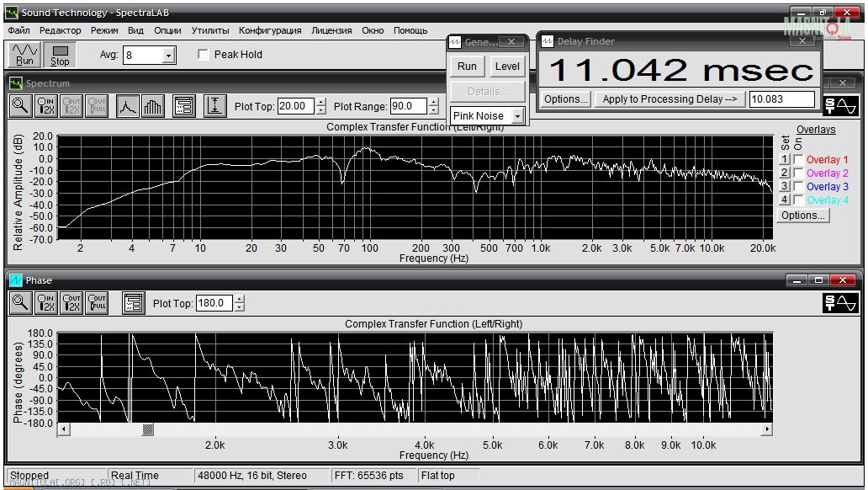Zoom In 2X in the Spectrum window
868x490 pixels.
click(46, 105)
